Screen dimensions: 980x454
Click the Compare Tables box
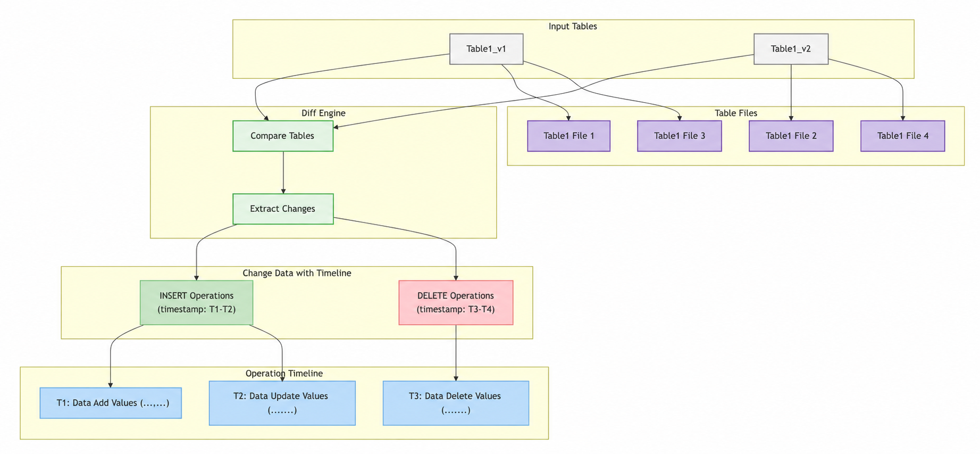[x=283, y=136]
